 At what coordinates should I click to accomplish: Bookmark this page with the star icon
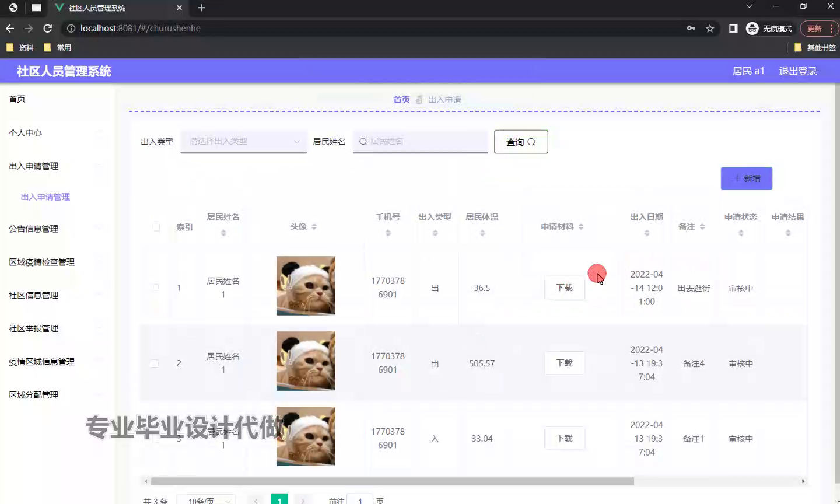(x=710, y=28)
